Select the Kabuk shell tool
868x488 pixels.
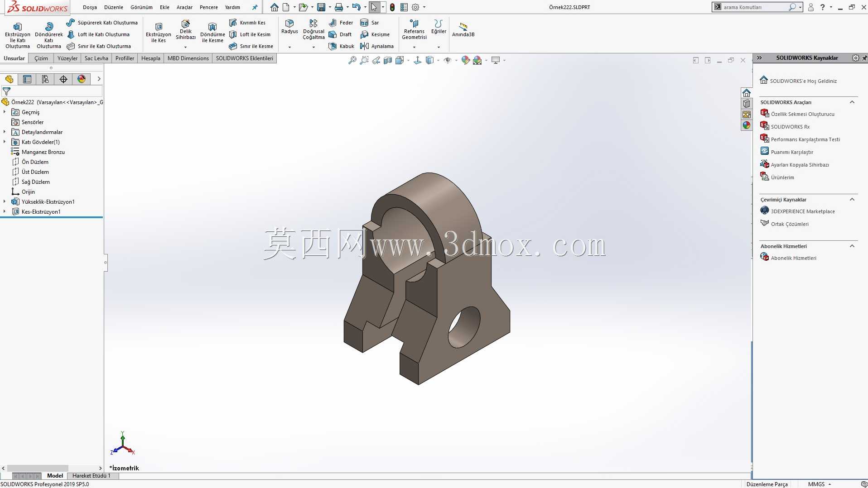342,46
